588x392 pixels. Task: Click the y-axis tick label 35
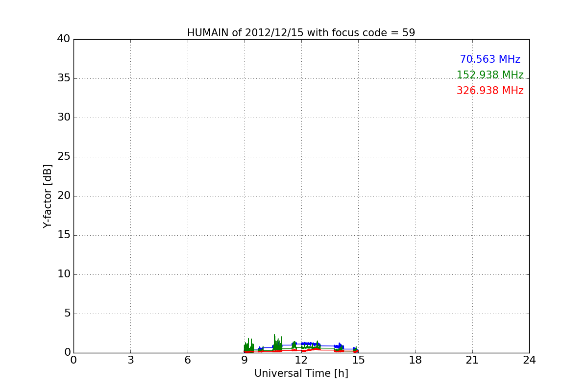64,78
